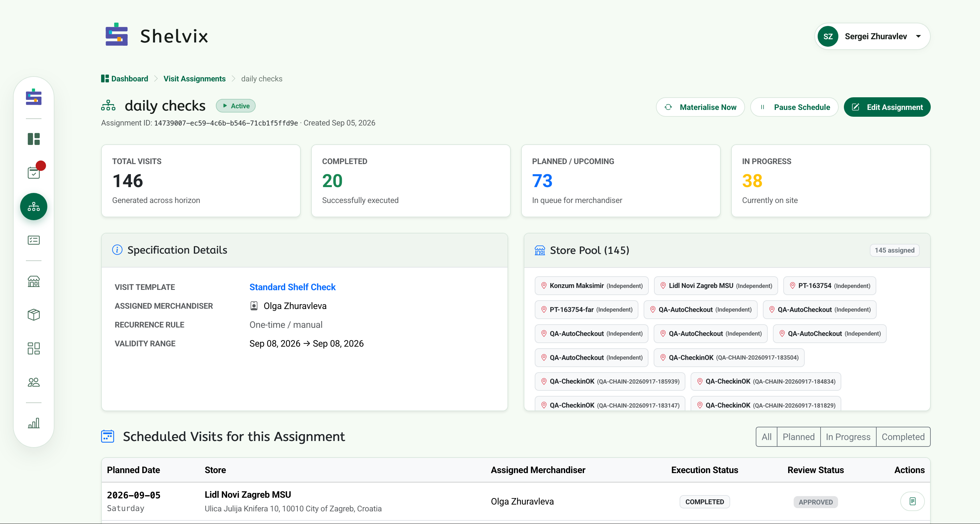980x524 pixels.
Task: Click the Store Pool shop icon
Action: coord(540,250)
